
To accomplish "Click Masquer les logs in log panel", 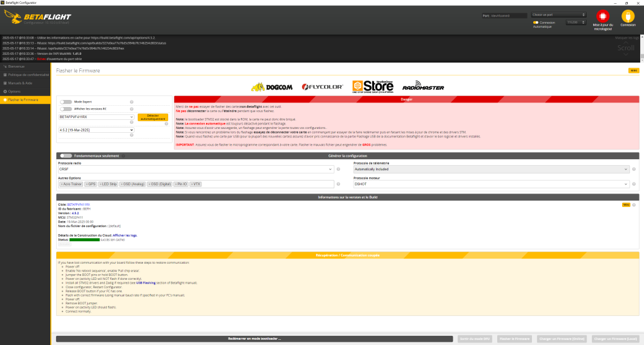I will pyautogui.click(x=627, y=38).
